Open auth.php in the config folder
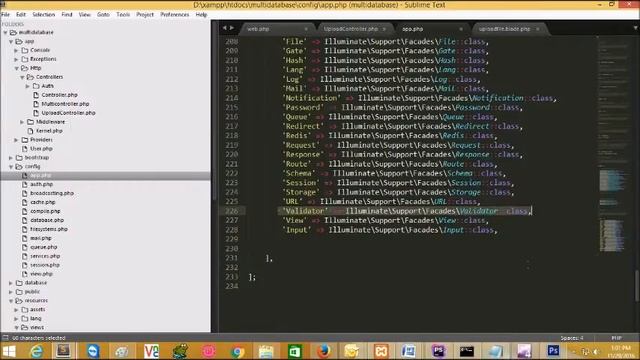The height and width of the screenshot is (360, 640). point(42,184)
